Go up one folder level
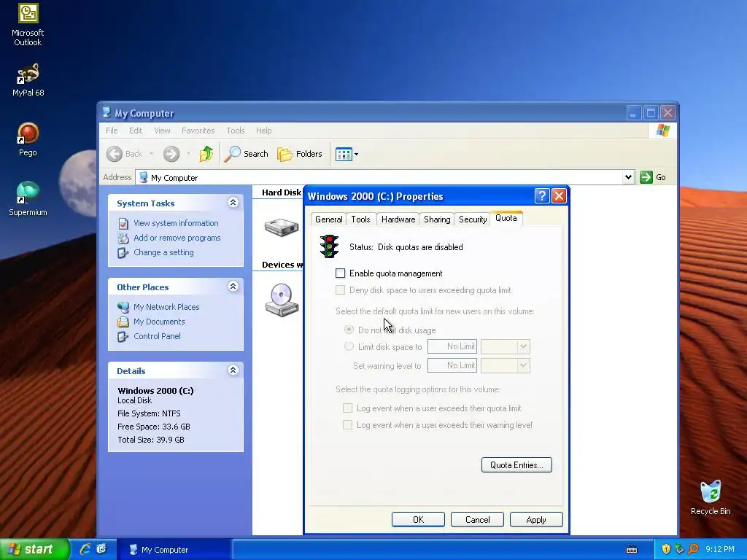 click(206, 154)
